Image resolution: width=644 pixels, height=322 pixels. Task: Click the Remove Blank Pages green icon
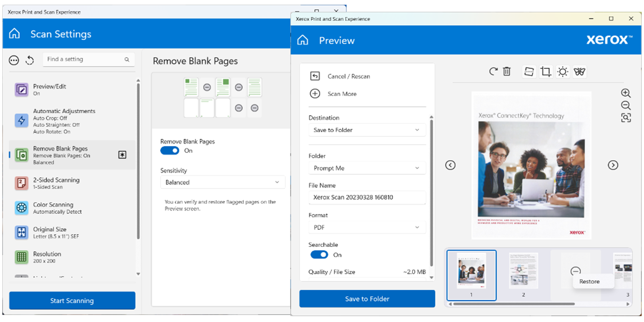[x=22, y=155]
